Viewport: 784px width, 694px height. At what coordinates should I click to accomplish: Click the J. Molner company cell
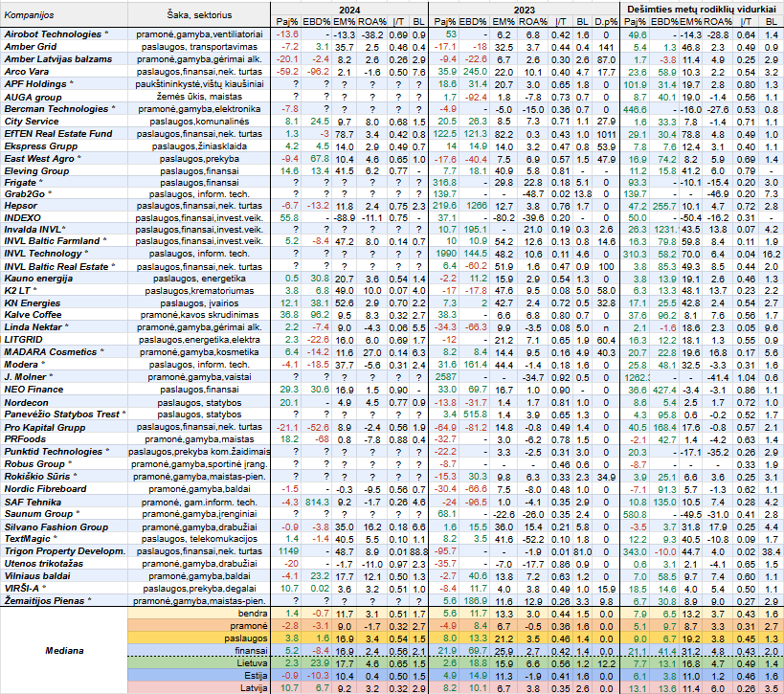pyautogui.click(x=26, y=377)
